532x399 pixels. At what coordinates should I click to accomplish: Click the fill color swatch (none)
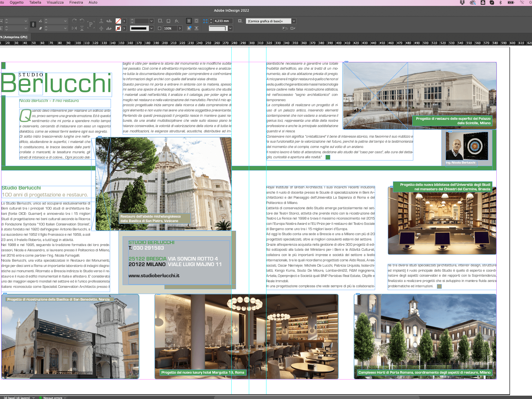coord(118,21)
